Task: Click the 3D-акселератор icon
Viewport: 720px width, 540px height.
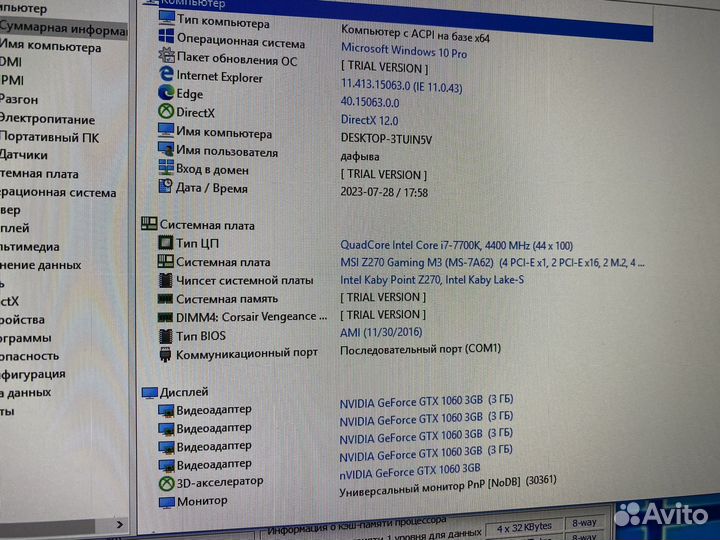Action: coord(166,483)
